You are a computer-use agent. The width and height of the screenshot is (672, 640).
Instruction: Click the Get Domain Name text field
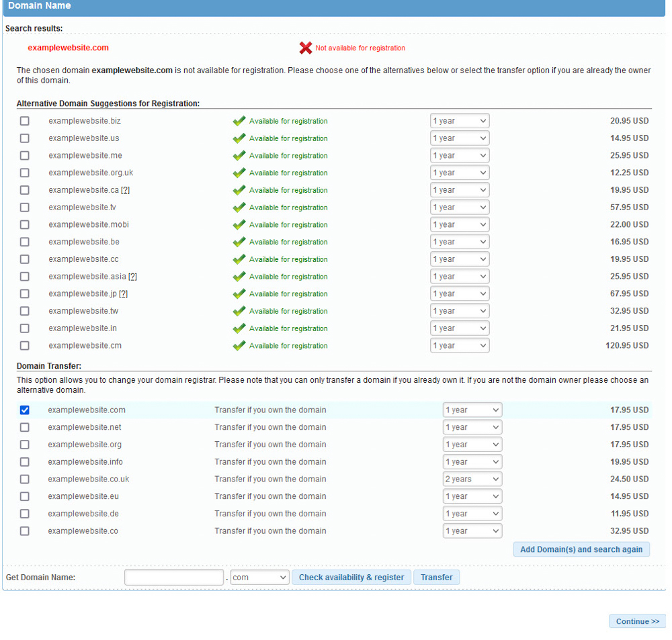[x=173, y=578]
